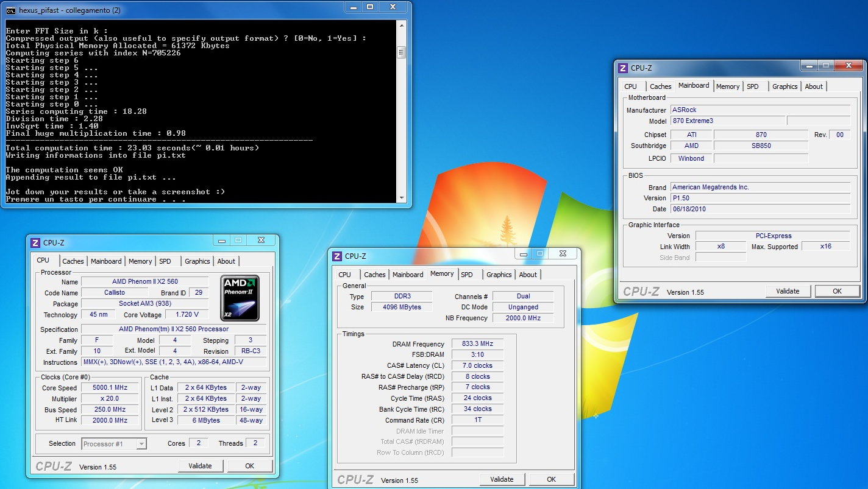
Task: Click the CPU-Z logo icon in Mainboard window title bar
Action: point(623,68)
